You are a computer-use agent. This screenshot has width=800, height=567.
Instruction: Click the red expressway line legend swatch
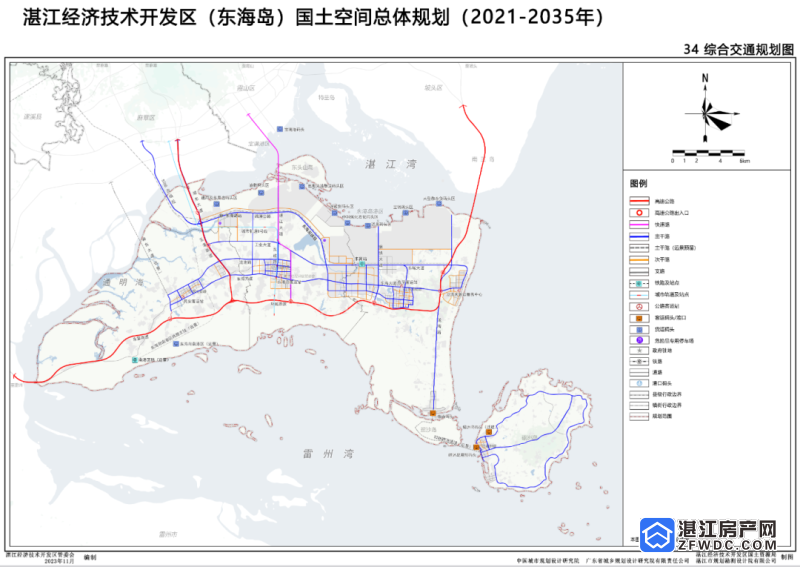(639, 201)
